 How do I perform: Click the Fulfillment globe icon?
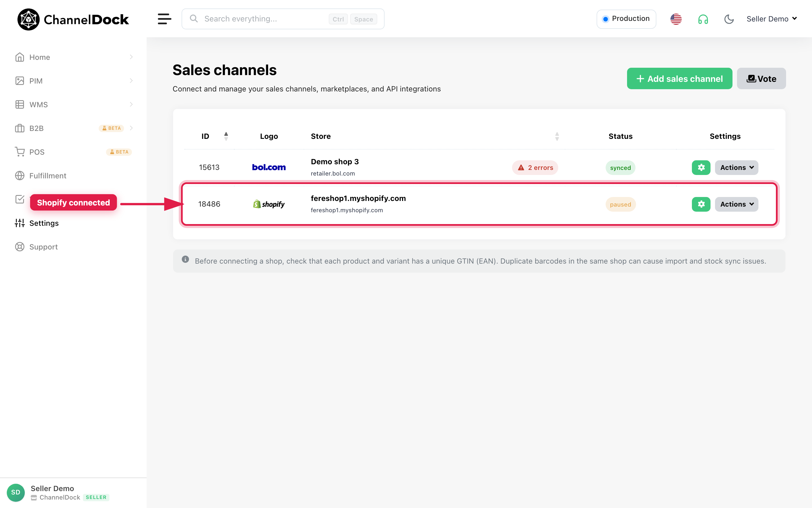tap(20, 175)
